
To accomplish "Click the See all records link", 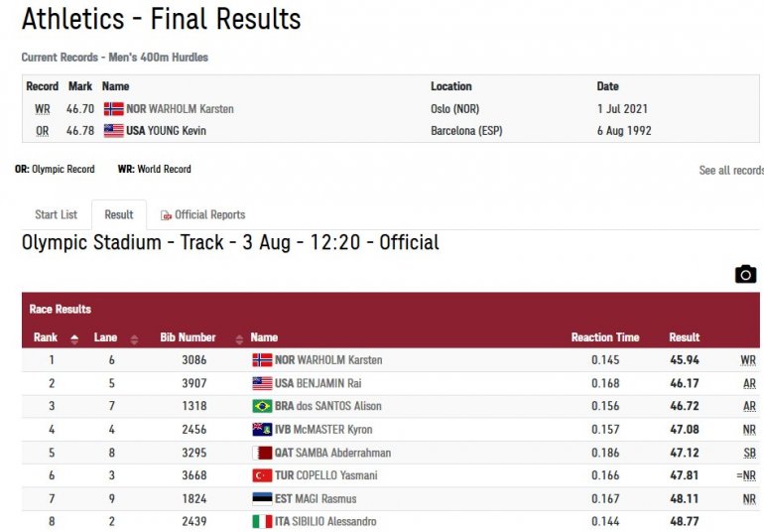I will pyautogui.click(x=730, y=171).
